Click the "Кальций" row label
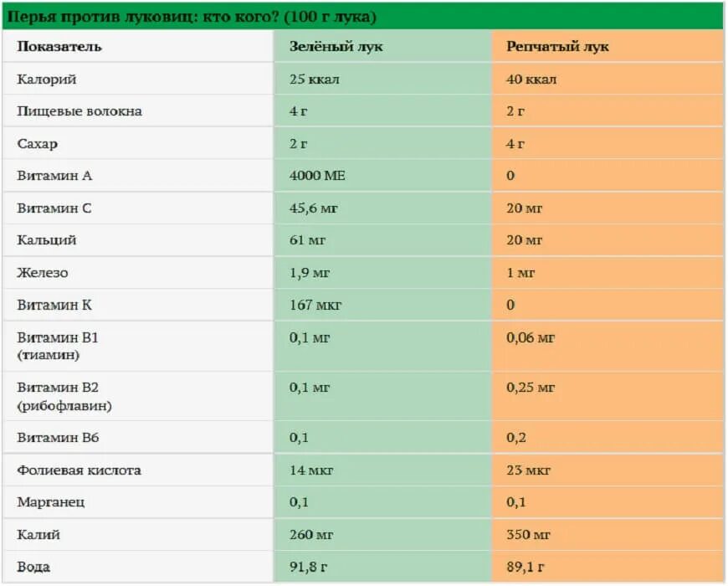728x586 pixels. point(47,240)
